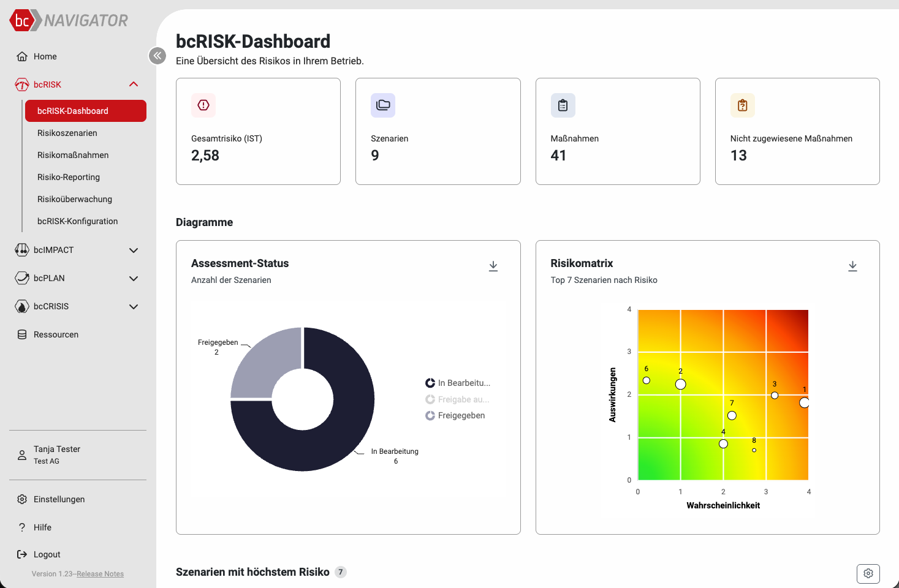
Task: Toggle the Freigegeben legend entry
Action: click(456, 415)
